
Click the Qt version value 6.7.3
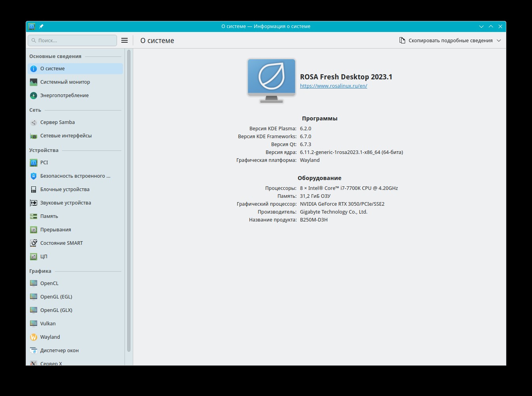(306, 145)
